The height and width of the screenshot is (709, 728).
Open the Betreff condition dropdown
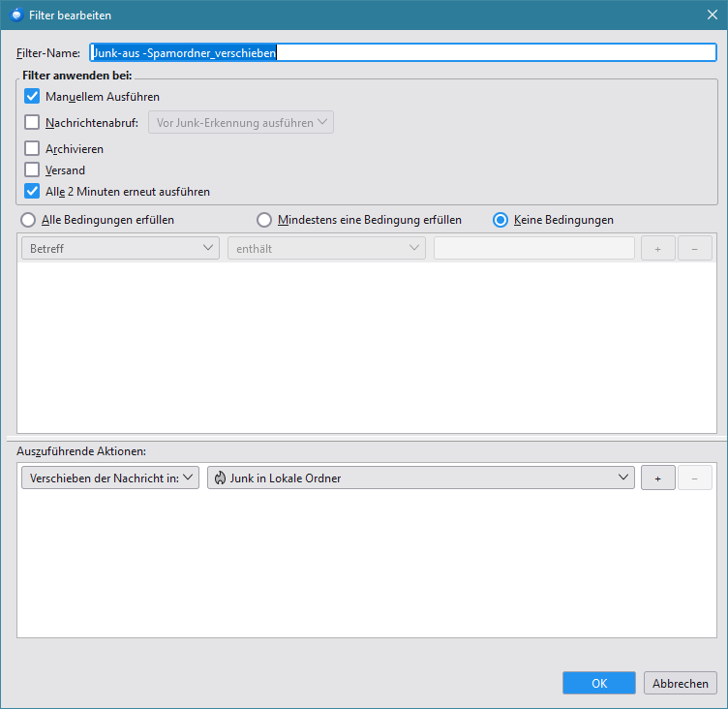coord(120,249)
